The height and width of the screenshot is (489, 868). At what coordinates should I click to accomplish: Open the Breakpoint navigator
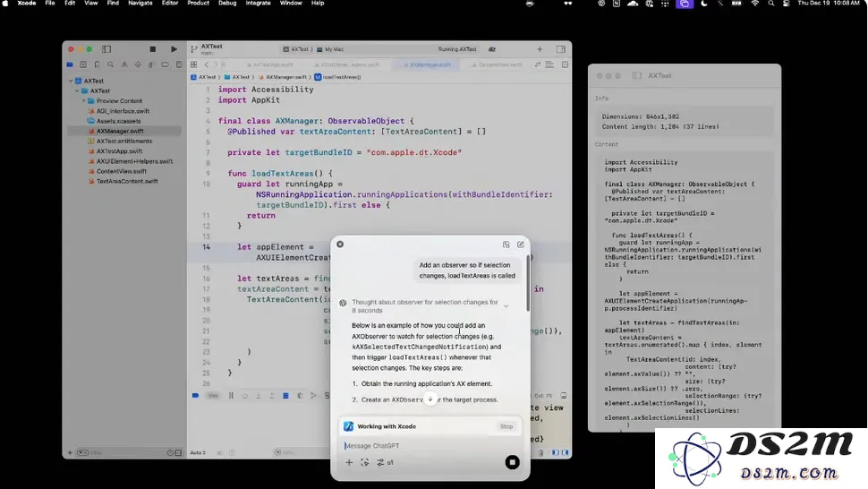pos(165,64)
